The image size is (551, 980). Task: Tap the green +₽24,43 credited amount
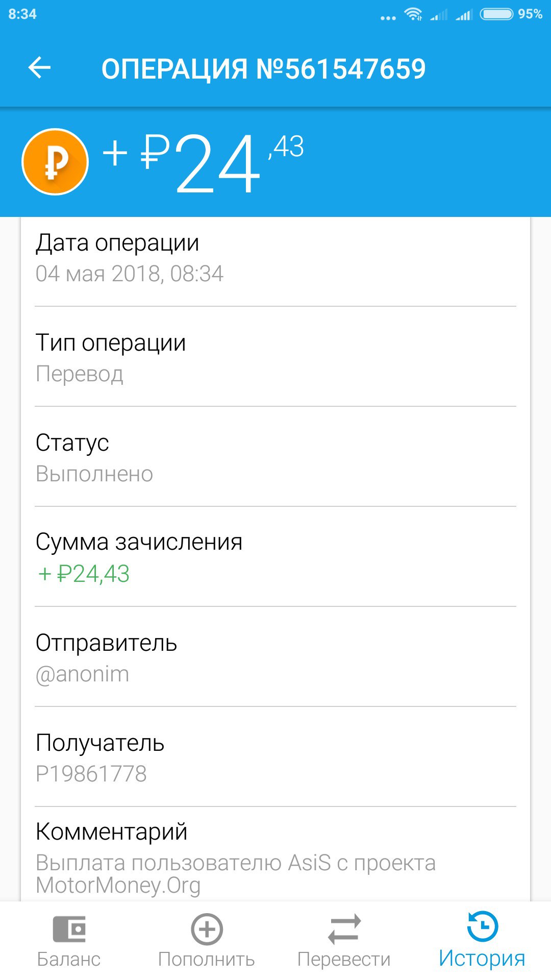point(84,574)
